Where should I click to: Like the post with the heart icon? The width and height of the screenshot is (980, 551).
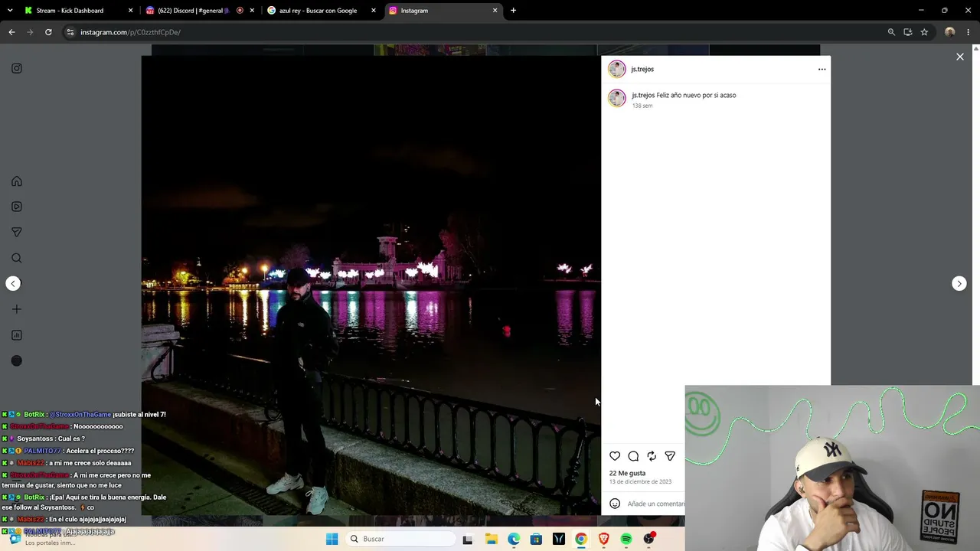click(615, 456)
